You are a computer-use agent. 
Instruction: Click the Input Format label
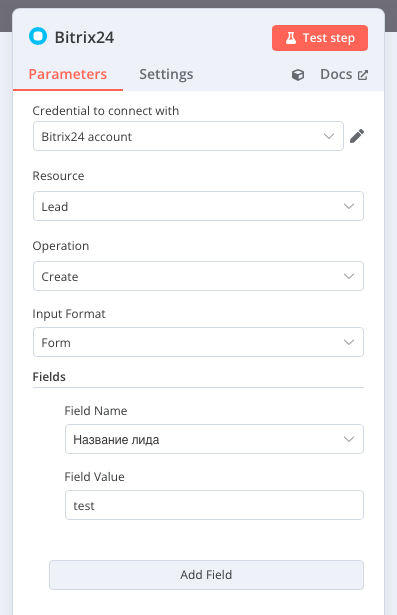click(x=69, y=314)
